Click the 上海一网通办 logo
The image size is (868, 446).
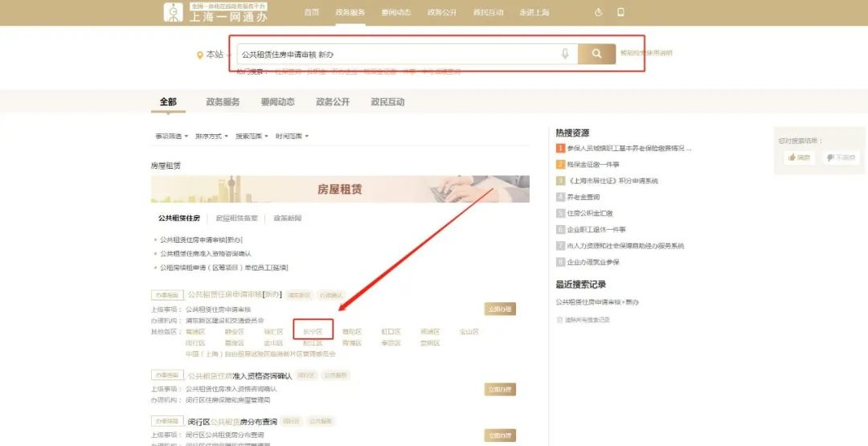(215, 12)
